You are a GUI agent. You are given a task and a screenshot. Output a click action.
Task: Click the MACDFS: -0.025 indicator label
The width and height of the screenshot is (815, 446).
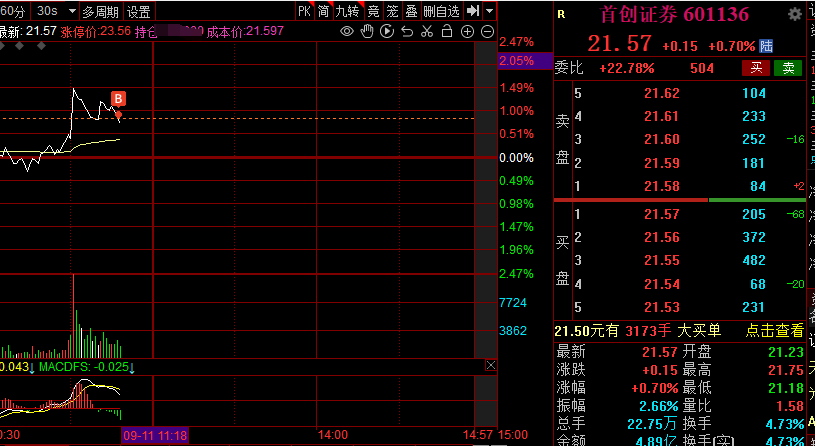click(84, 367)
